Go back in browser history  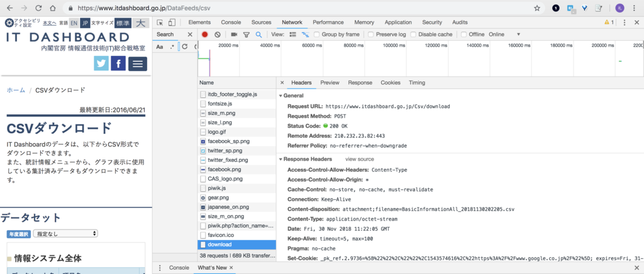[x=10, y=8]
